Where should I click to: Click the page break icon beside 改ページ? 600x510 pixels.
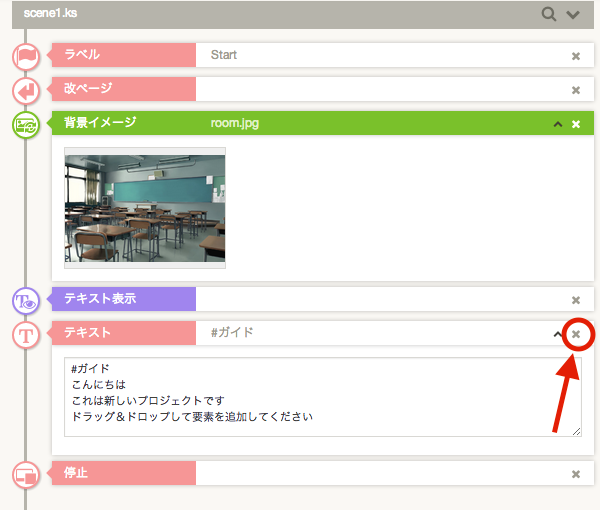[26, 91]
